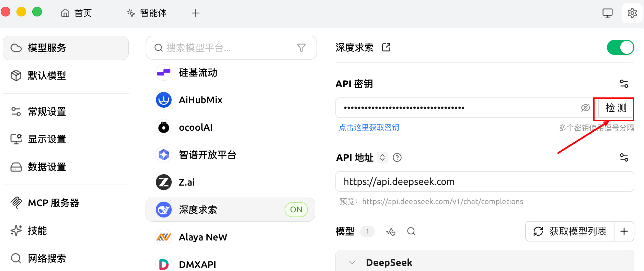The image size is (644, 271).
Task: Open API 密钥 settings sliders icon
Action: click(x=624, y=83)
